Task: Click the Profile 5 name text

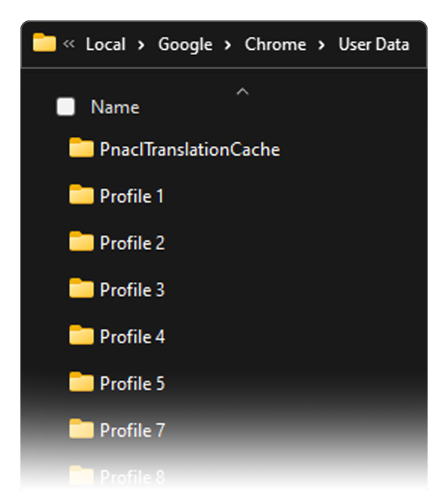Action: click(132, 383)
